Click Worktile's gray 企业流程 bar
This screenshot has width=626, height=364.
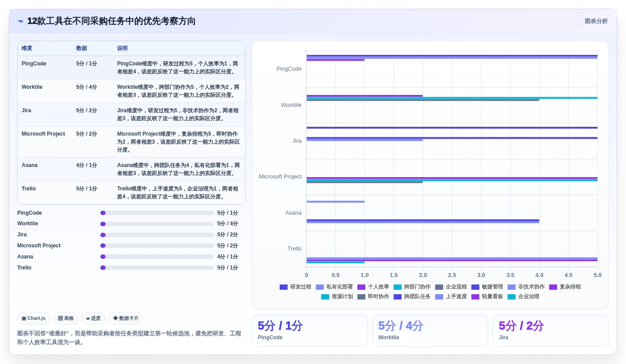pos(423,100)
